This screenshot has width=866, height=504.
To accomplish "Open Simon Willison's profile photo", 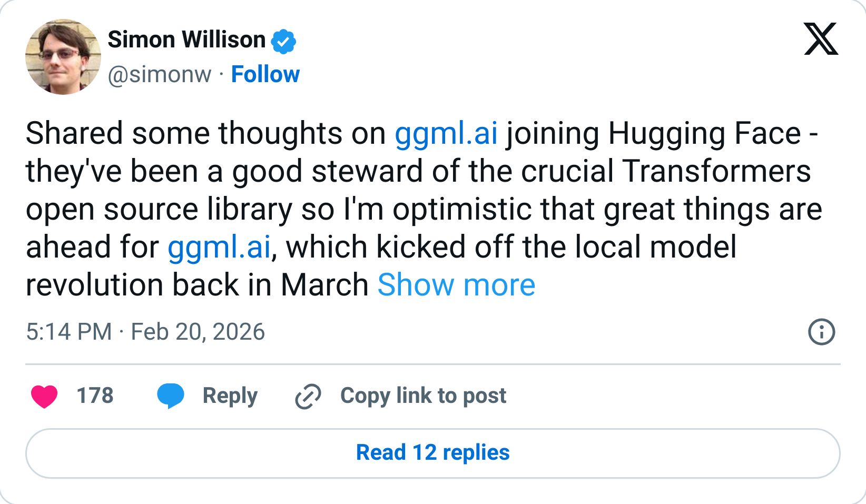I will click(x=63, y=57).
